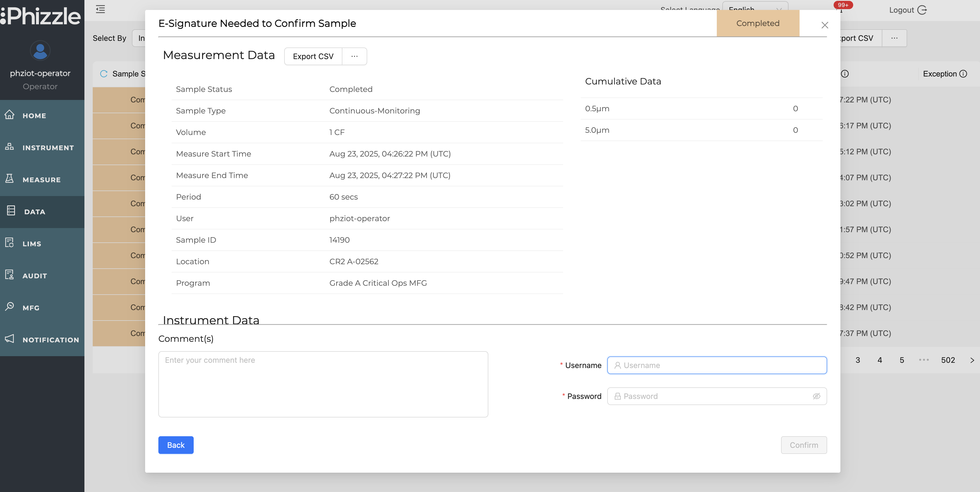The height and width of the screenshot is (492, 980).
Task: Click Measure End Time value
Action: click(x=390, y=175)
